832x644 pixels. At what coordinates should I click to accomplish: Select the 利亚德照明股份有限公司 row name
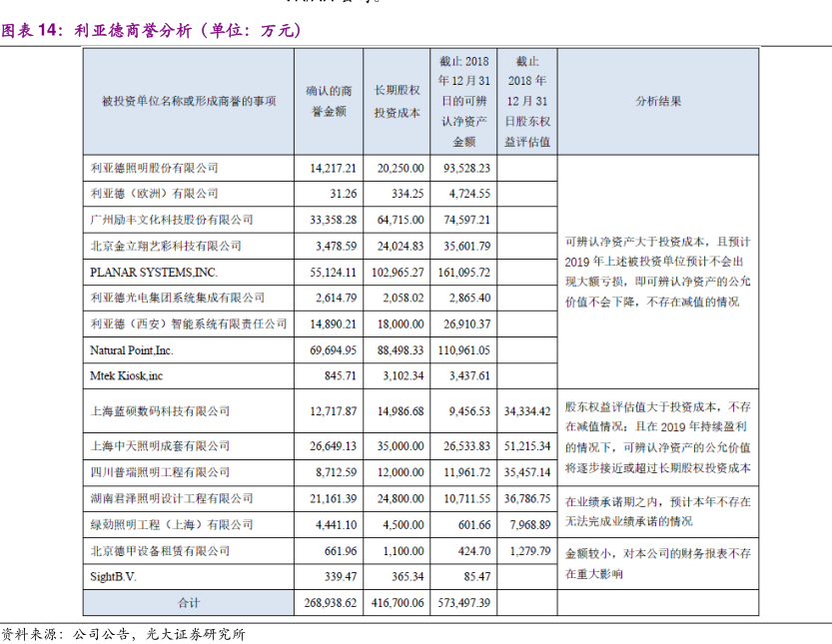[x=154, y=168]
